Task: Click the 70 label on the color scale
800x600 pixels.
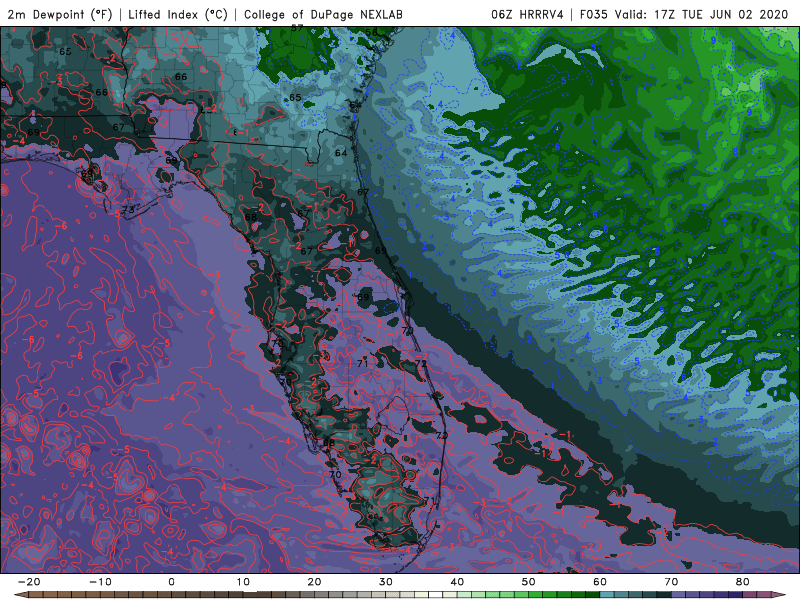Action: 671,582
